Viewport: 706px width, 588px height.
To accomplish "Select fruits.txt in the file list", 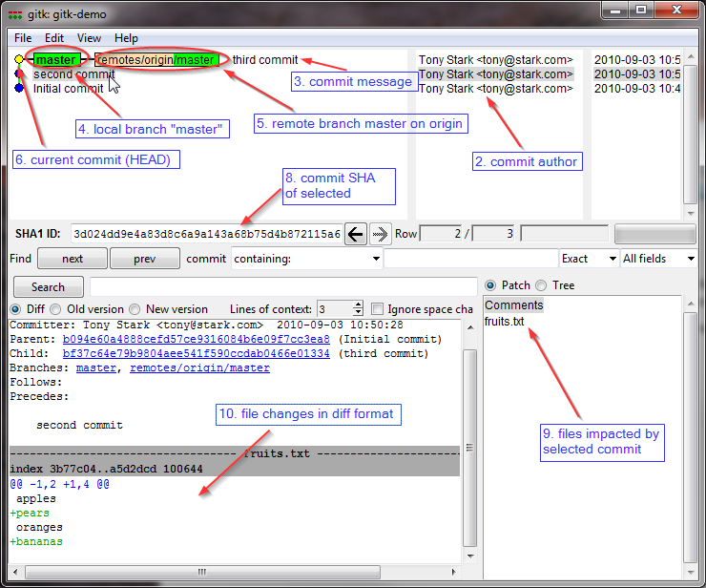I will 504,322.
